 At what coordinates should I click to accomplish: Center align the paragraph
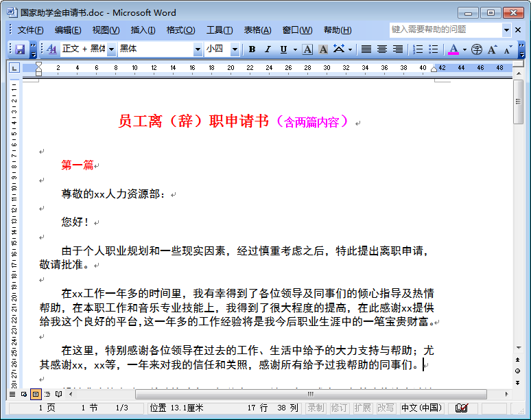click(x=382, y=49)
